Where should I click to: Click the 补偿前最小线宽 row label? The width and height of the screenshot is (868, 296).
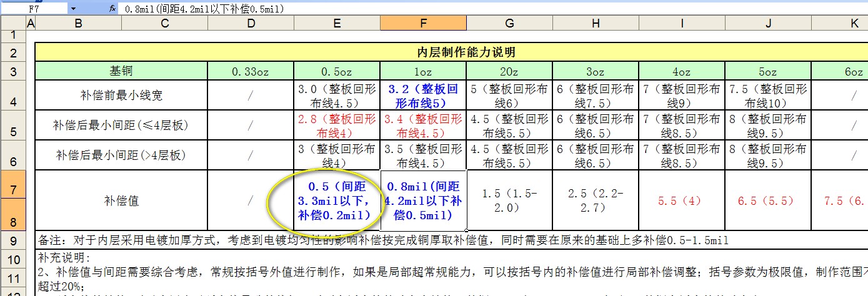coord(122,95)
